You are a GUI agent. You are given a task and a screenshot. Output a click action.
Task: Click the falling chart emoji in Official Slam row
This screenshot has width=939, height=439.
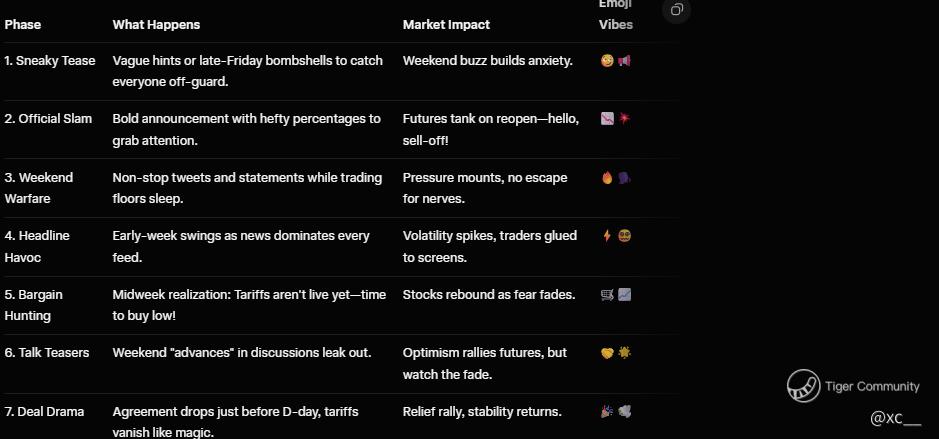click(x=607, y=119)
